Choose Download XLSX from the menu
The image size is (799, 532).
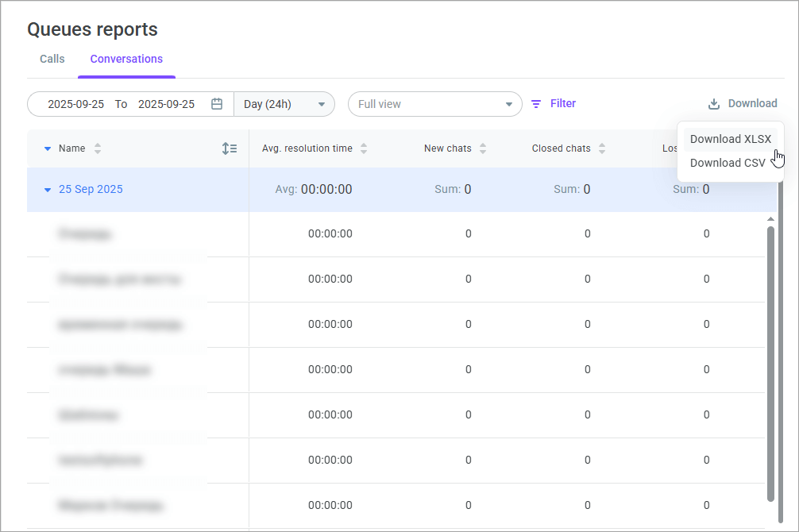pyautogui.click(x=730, y=139)
